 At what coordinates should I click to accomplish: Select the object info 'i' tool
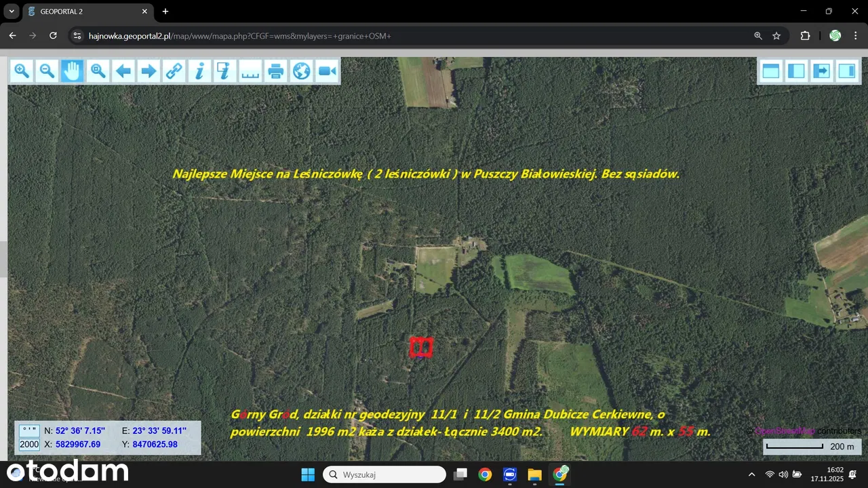(x=199, y=70)
